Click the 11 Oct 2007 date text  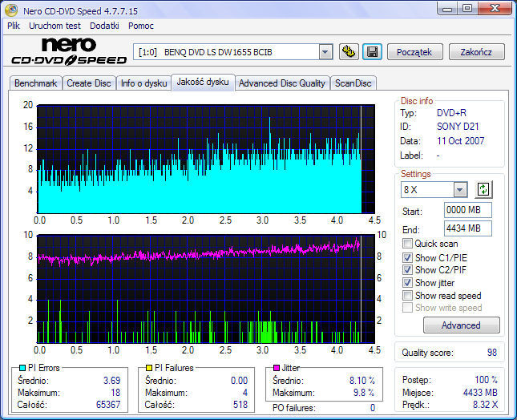point(460,141)
